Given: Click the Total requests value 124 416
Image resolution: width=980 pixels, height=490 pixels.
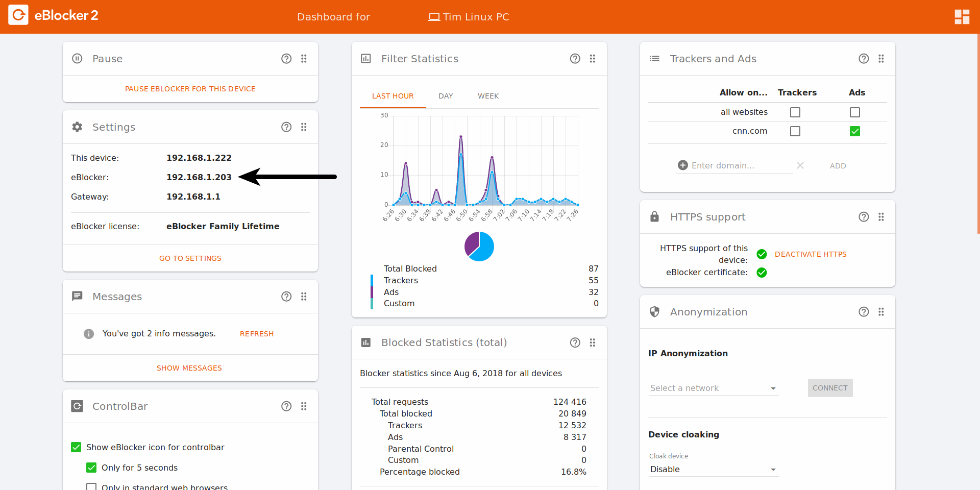Looking at the screenshot, I should click(x=570, y=402).
